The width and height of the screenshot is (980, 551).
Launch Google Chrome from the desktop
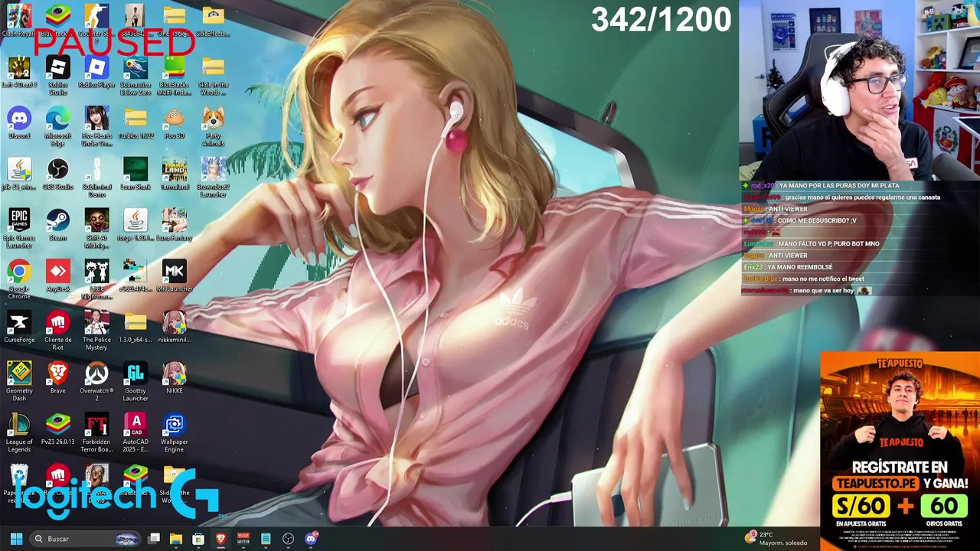[x=19, y=279]
